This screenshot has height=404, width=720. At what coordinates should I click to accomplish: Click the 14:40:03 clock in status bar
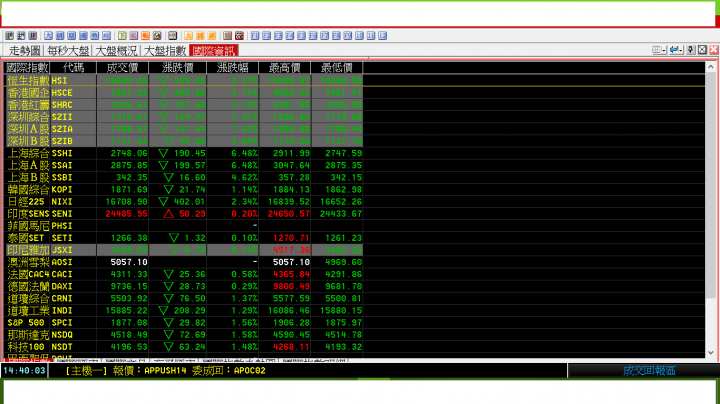pyautogui.click(x=24, y=370)
